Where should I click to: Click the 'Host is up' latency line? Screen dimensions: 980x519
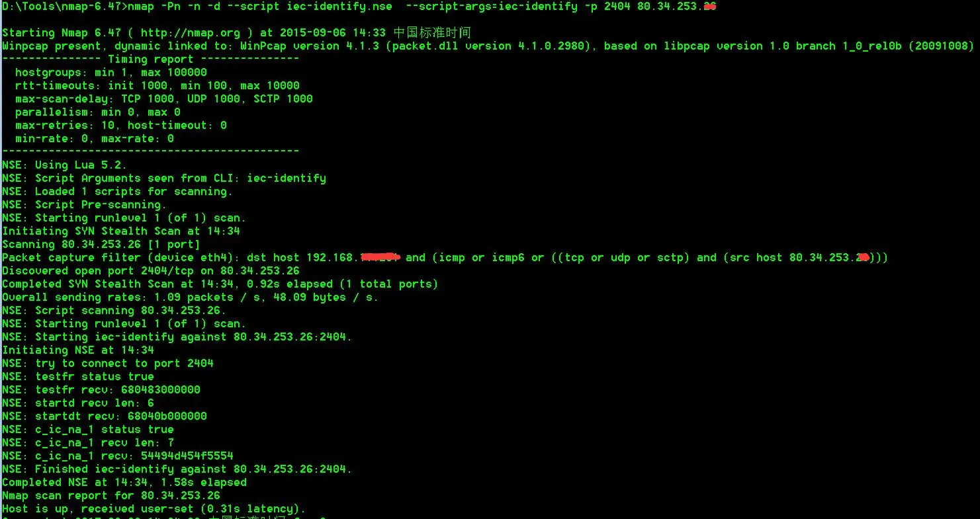click(154, 509)
